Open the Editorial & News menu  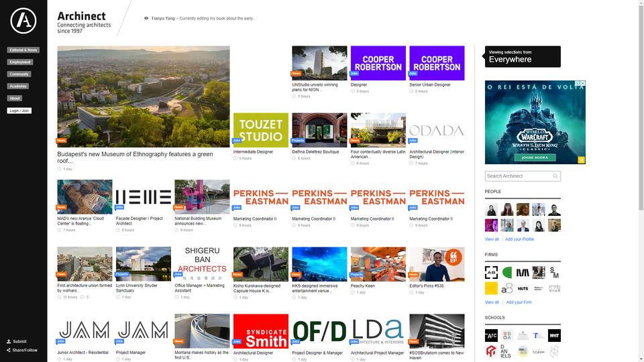[23, 50]
